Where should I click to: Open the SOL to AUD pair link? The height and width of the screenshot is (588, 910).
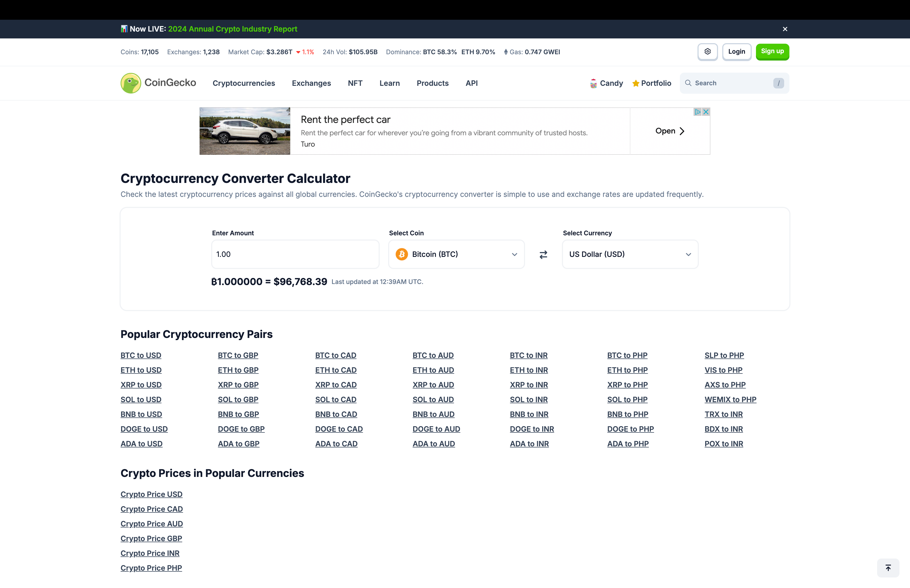click(433, 400)
